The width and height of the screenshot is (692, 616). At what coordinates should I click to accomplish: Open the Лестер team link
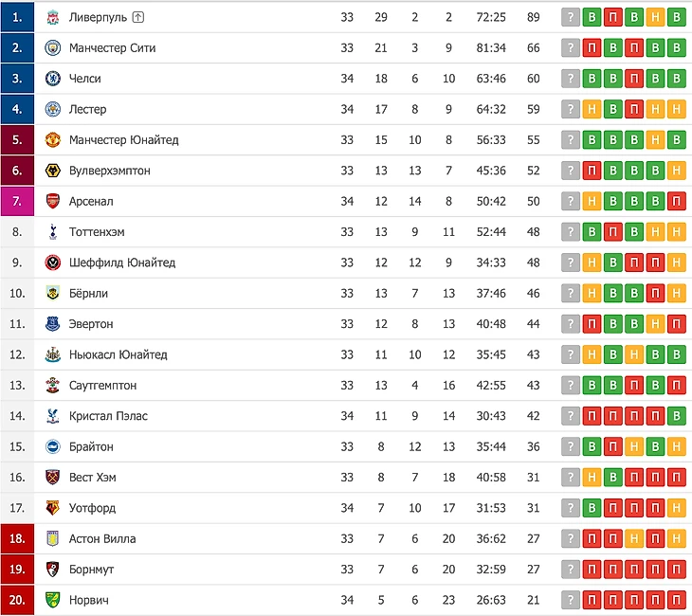[x=87, y=109]
